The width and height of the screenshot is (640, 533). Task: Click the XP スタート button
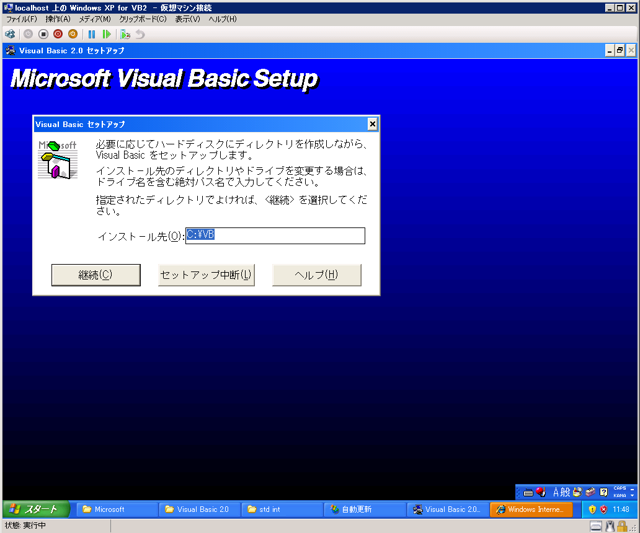(x=36, y=509)
